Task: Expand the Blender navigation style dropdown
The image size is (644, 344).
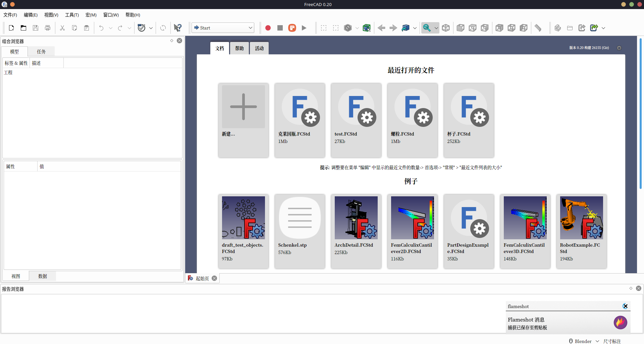Action: [x=597, y=341]
